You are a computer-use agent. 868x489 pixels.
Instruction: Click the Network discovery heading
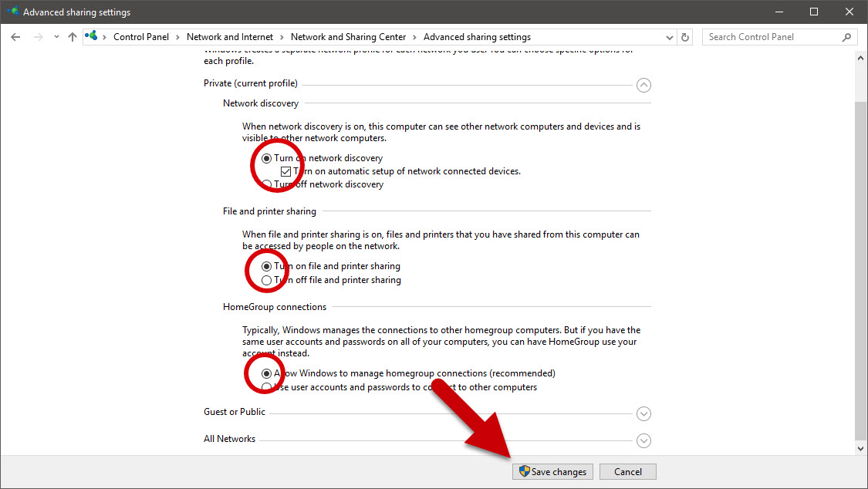261,103
